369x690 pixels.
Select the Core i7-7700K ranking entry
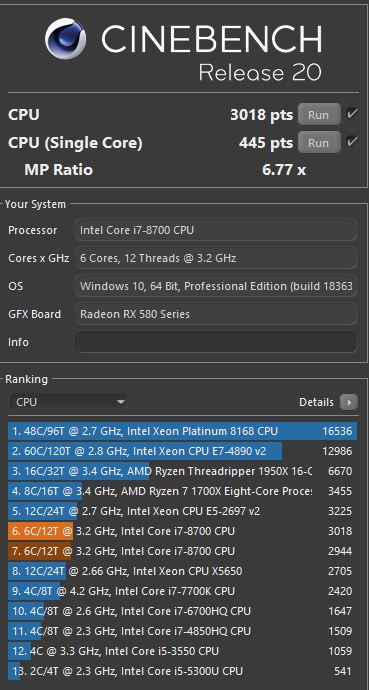pyautogui.click(x=183, y=591)
